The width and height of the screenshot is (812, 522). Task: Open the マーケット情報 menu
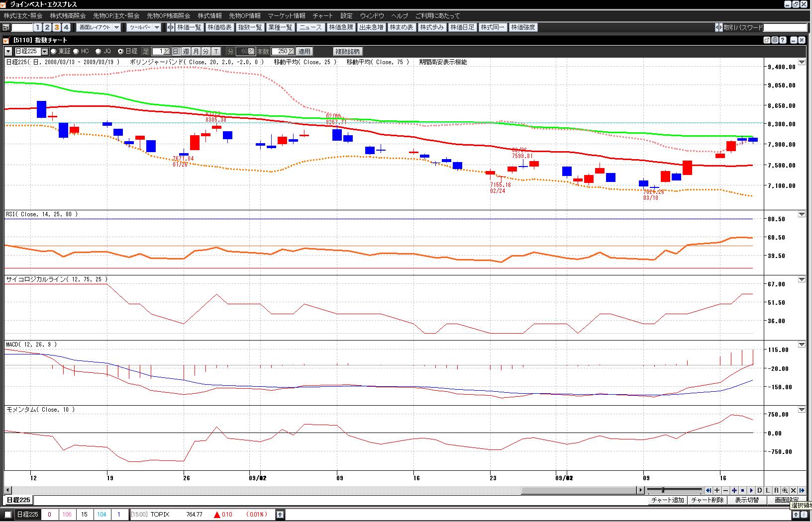click(x=287, y=16)
